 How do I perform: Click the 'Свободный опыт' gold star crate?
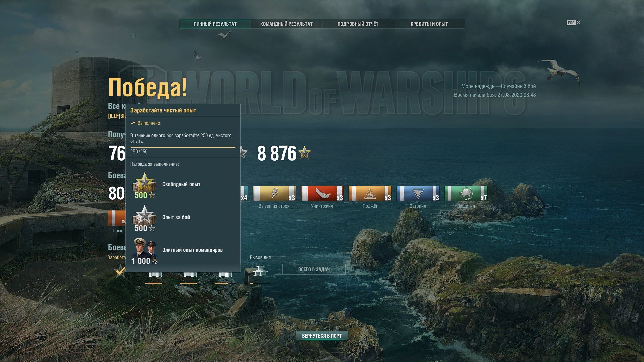coord(144,185)
